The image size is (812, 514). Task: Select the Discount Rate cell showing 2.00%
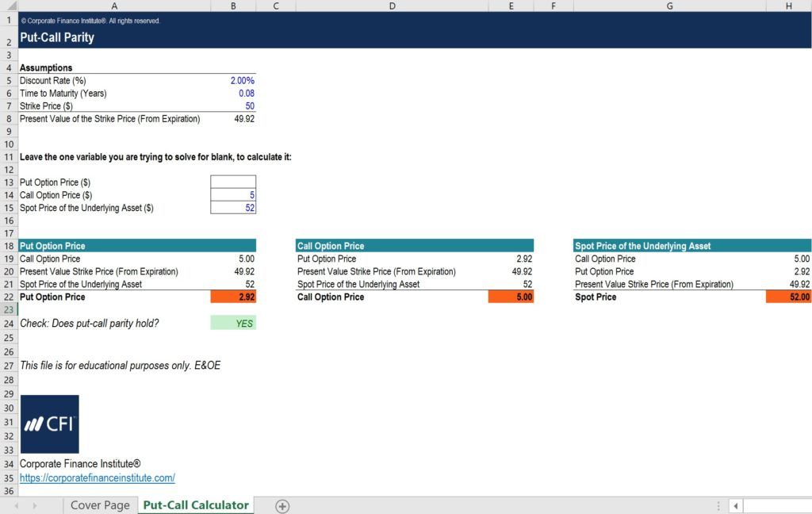[233, 80]
